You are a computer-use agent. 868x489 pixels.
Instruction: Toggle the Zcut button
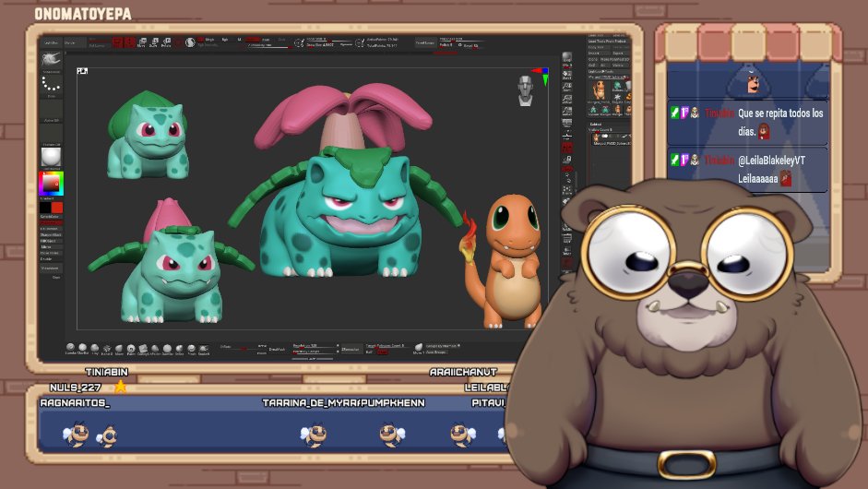pos(281,40)
